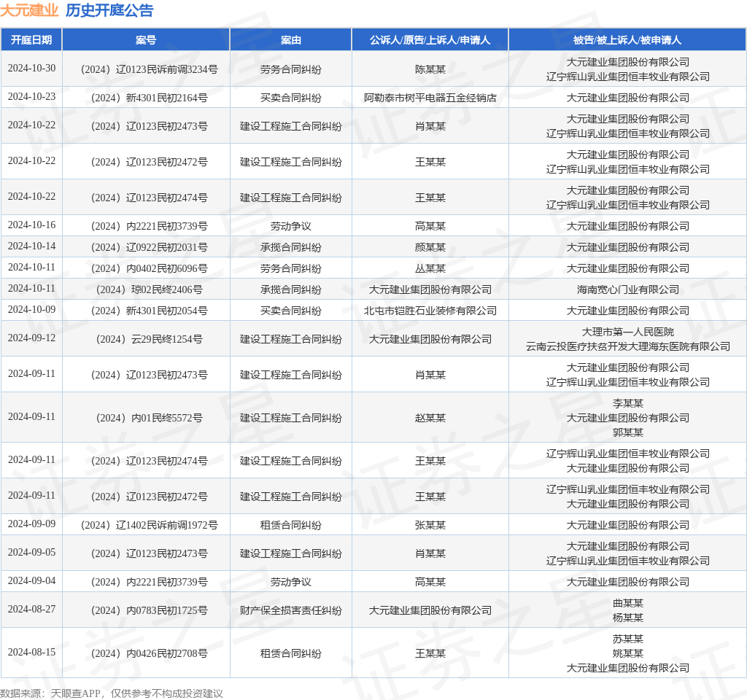The image size is (747, 700).
Task: Click case number 内0402民初6096号
Action: [150, 268]
